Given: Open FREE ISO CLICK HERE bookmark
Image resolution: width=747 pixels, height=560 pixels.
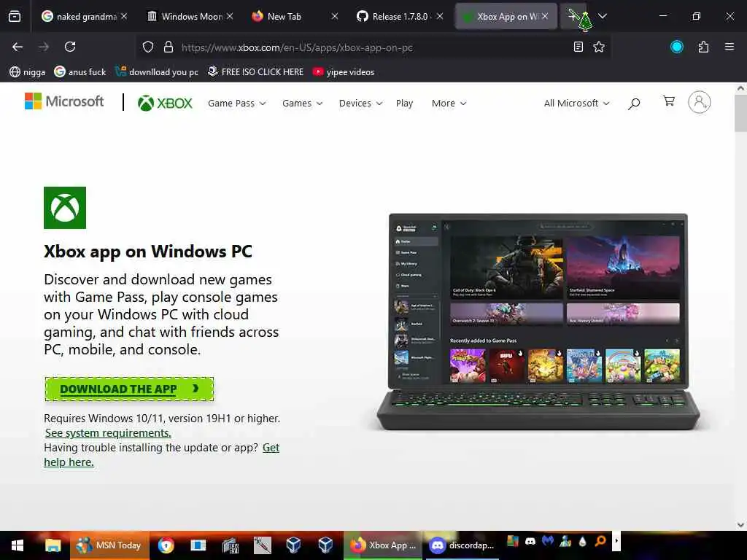Looking at the screenshot, I should pyautogui.click(x=256, y=72).
